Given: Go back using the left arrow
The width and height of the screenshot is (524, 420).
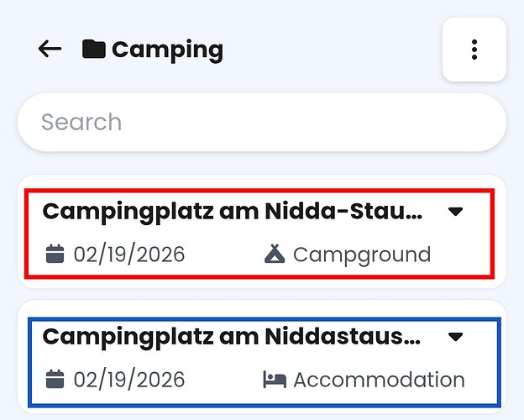Looking at the screenshot, I should [x=50, y=49].
